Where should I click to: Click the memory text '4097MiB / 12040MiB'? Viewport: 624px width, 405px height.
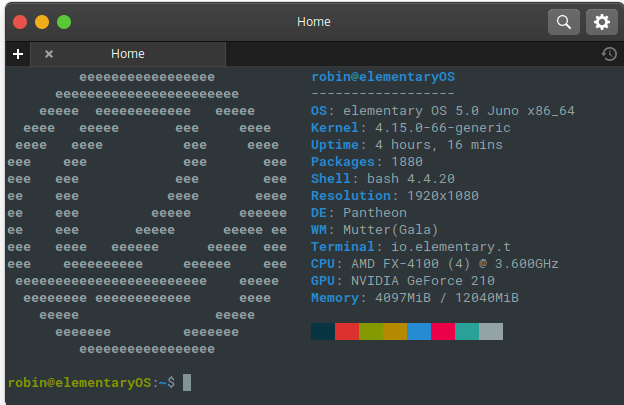447,298
